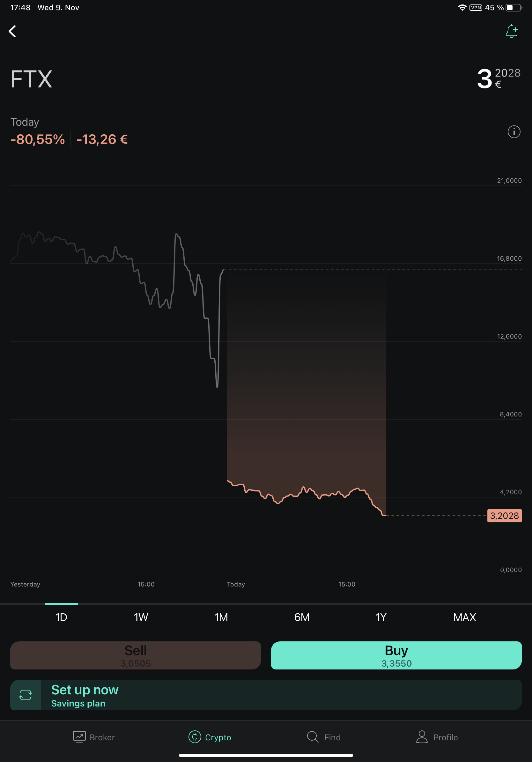Open the Broker section
Screen dimensions: 532x762
click(94, 737)
